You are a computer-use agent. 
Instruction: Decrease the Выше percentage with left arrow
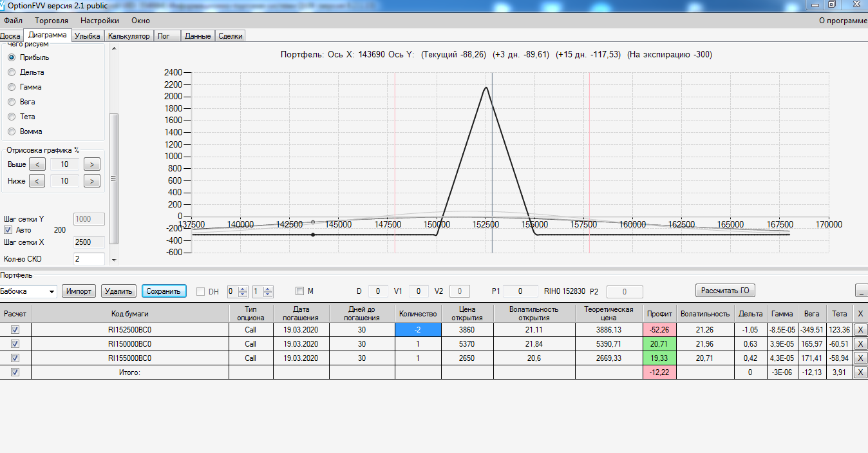coord(37,164)
